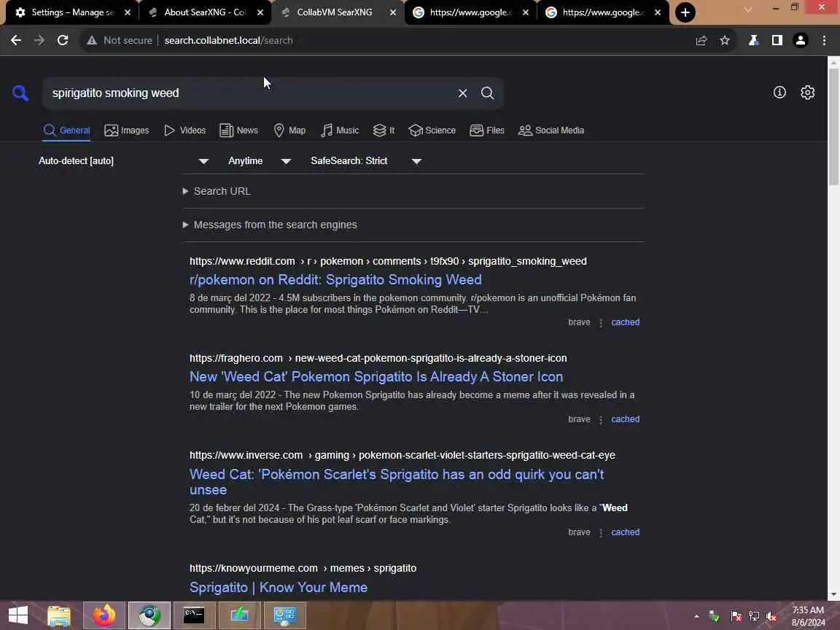Switch to the Videos category

[x=184, y=131]
